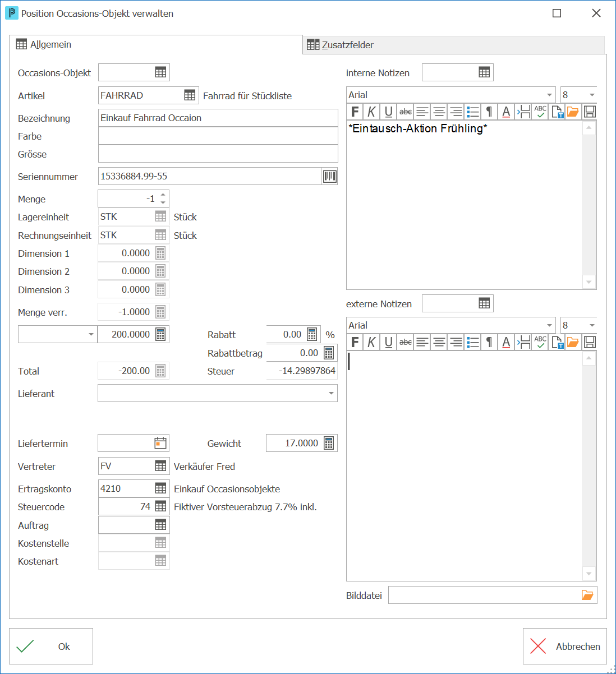Click the barcode icon beside Seriennummer

coord(330,176)
